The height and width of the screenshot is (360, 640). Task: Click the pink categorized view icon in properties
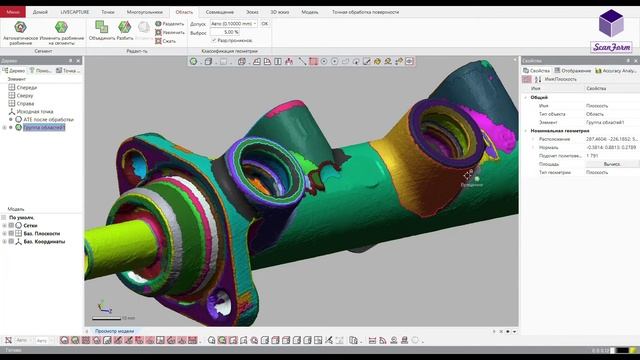click(527, 79)
